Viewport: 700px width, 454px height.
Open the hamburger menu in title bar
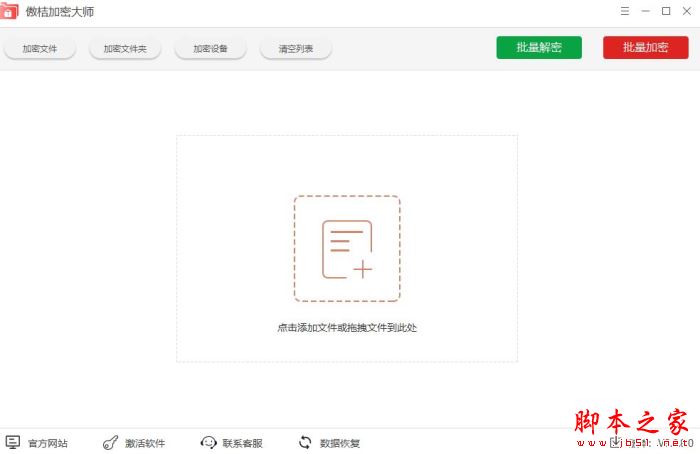(x=625, y=11)
